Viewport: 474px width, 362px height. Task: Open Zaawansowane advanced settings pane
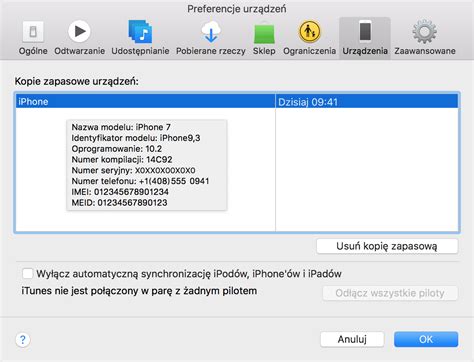(425, 38)
